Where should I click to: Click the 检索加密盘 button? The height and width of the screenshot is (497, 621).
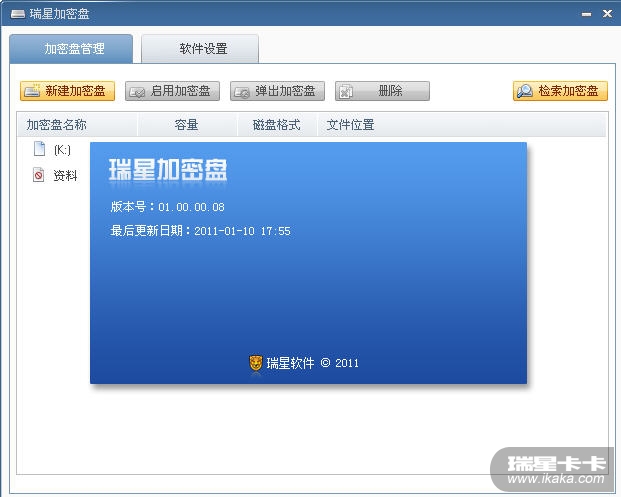click(560, 91)
